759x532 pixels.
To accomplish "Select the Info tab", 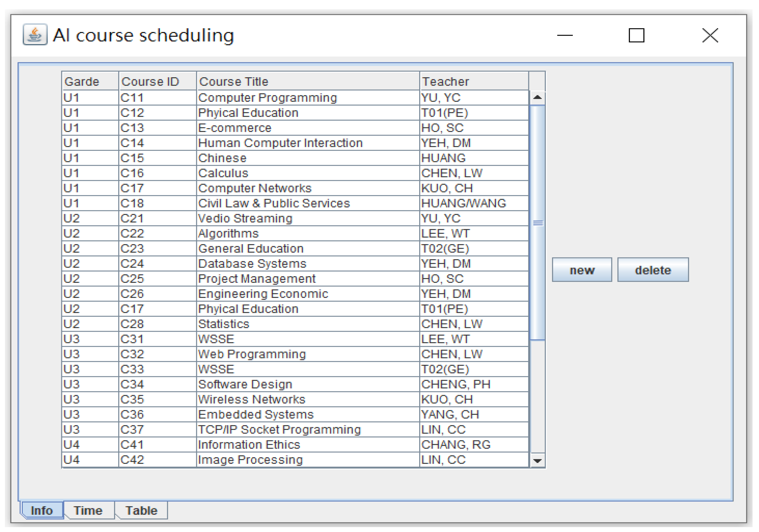I will coord(42,510).
